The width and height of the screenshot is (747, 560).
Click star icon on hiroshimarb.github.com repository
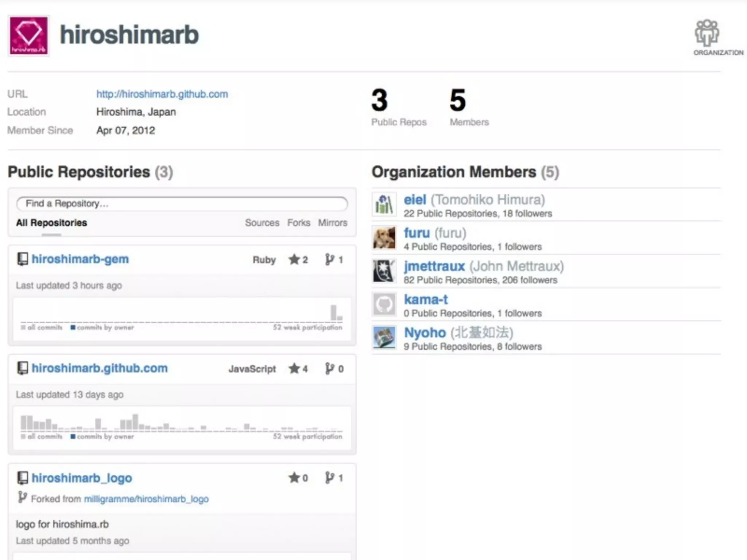coord(294,369)
